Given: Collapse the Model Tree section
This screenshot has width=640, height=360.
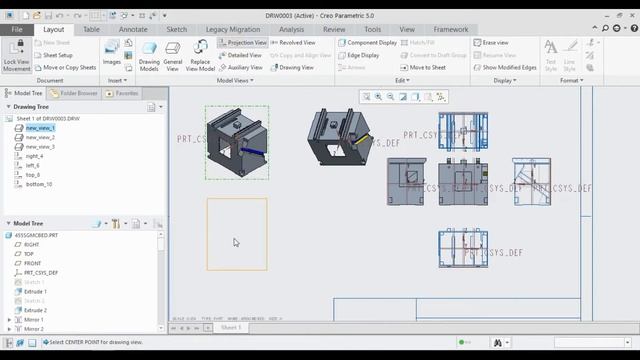Looking at the screenshot, I should pyautogui.click(x=8, y=223).
